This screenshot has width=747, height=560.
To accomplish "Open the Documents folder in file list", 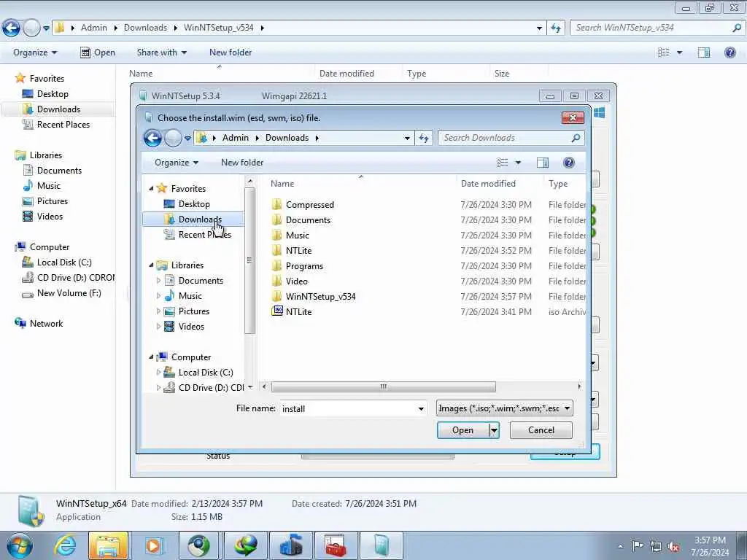I will pyautogui.click(x=308, y=220).
